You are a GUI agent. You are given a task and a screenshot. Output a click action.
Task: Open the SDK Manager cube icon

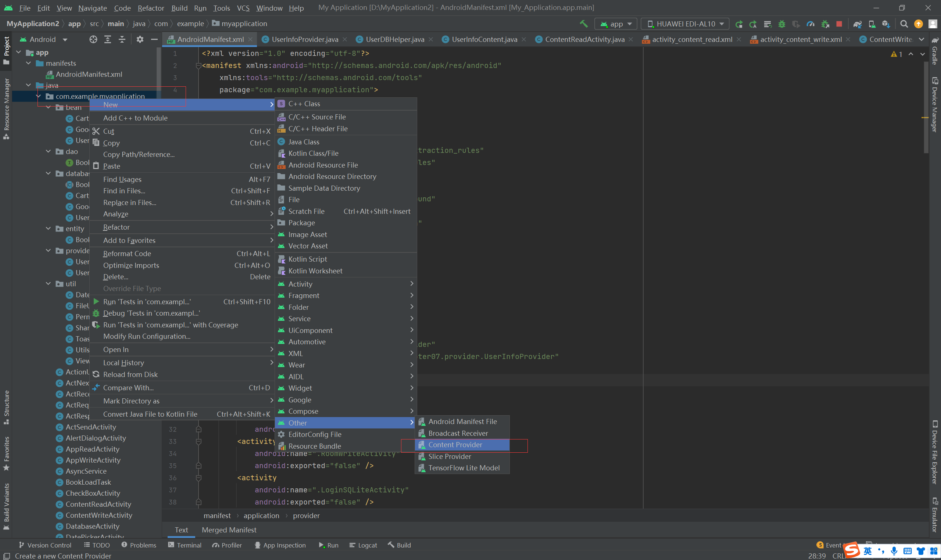(885, 24)
